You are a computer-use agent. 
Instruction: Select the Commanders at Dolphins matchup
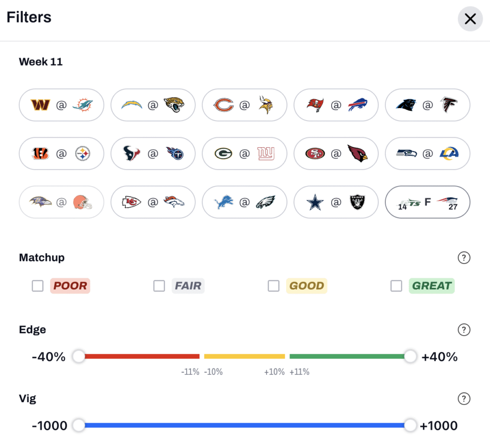[x=61, y=105]
